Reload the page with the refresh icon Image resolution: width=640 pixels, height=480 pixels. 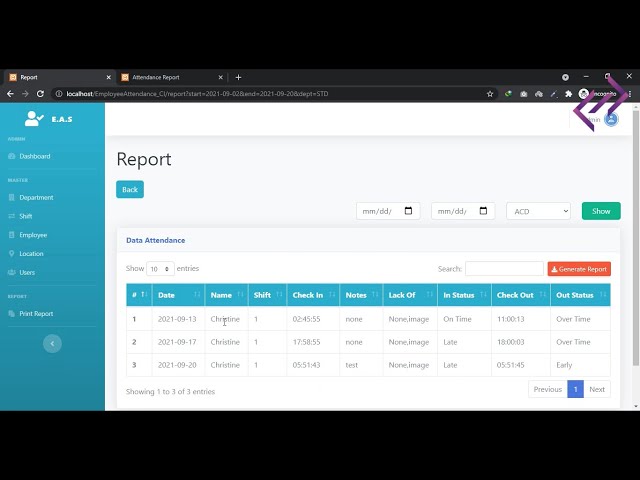click(x=40, y=94)
